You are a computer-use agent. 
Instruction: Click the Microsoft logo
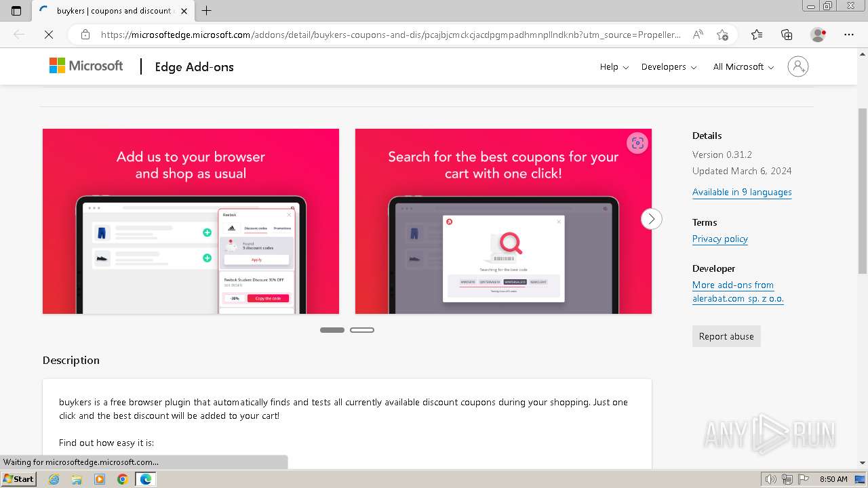(86, 66)
